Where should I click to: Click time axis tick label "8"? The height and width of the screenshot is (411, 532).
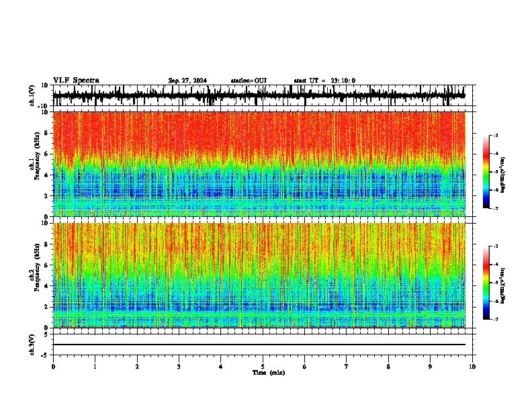pos(388,367)
